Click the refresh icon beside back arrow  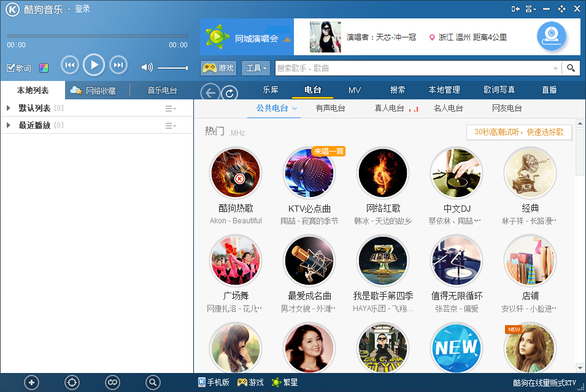[x=229, y=93]
